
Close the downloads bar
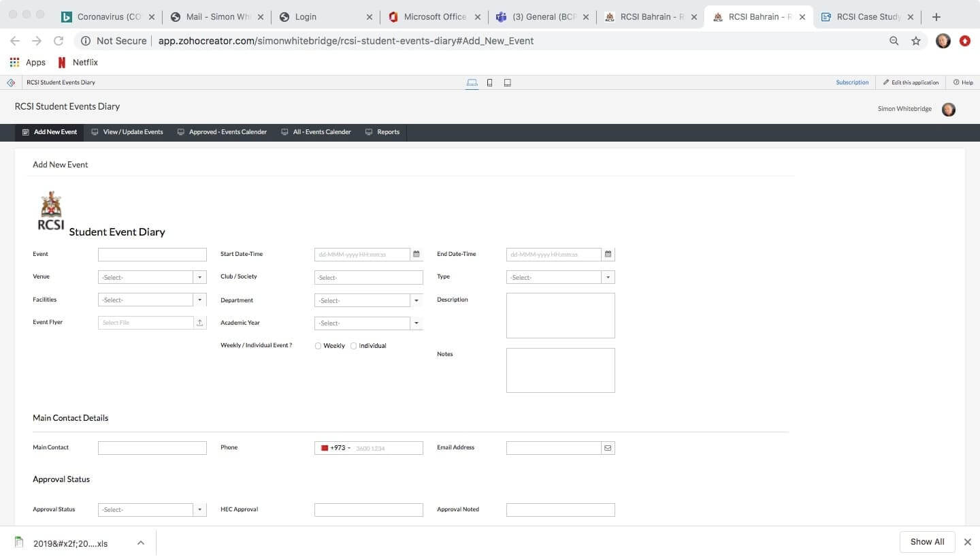pyautogui.click(x=968, y=542)
